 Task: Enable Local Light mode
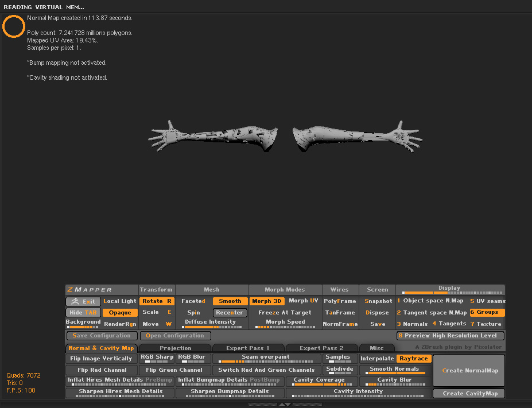tap(120, 301)
